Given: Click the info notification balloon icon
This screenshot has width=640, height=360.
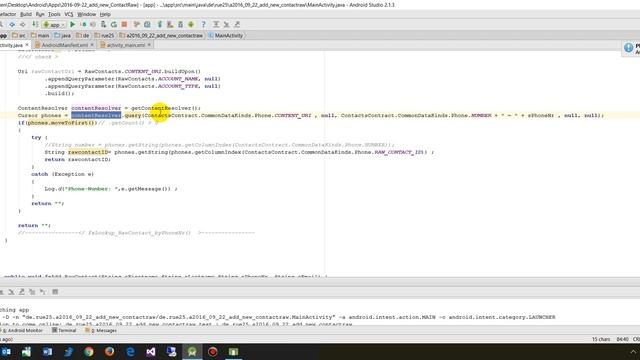Looking at the screenshot, I should (x=629, y=48).
